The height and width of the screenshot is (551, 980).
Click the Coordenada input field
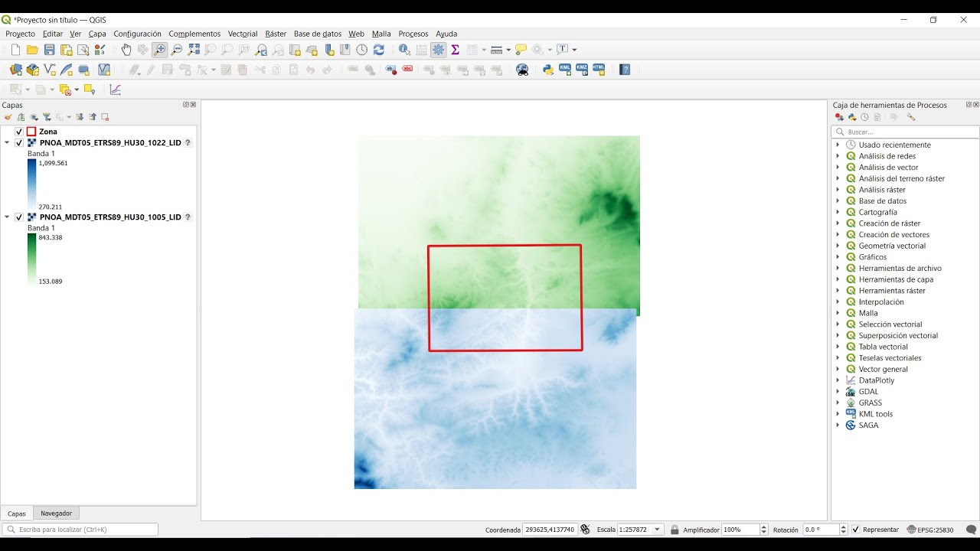[550, 530]
